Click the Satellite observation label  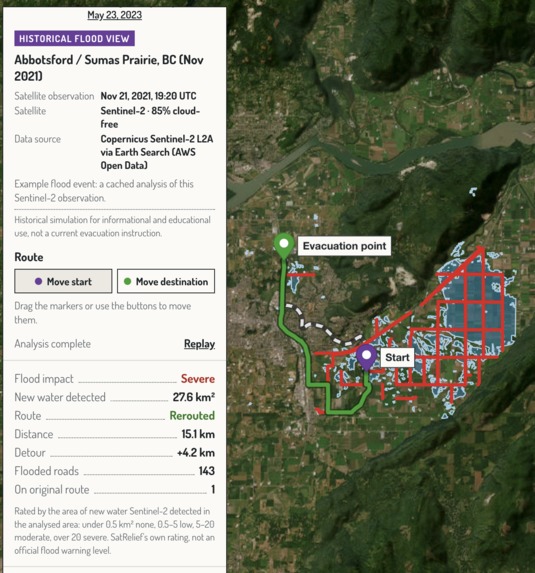(x=54, y=96)
